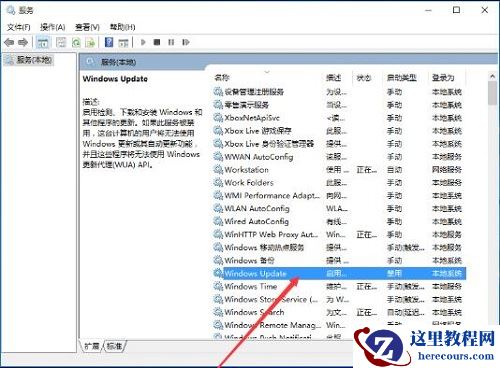Switch to the 标准 tab
Viewport: 500px width, 368px height.
pyautogui.click(x=114, y=346)
